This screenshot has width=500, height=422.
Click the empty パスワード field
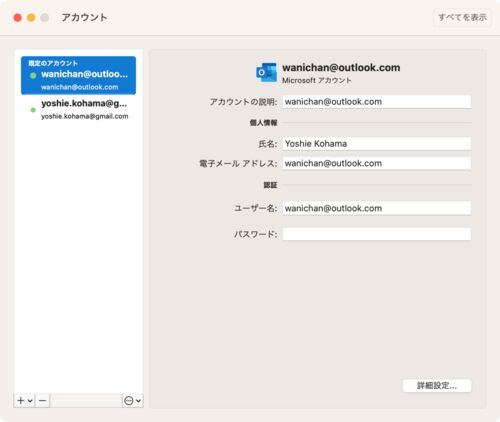pos(377,234)
